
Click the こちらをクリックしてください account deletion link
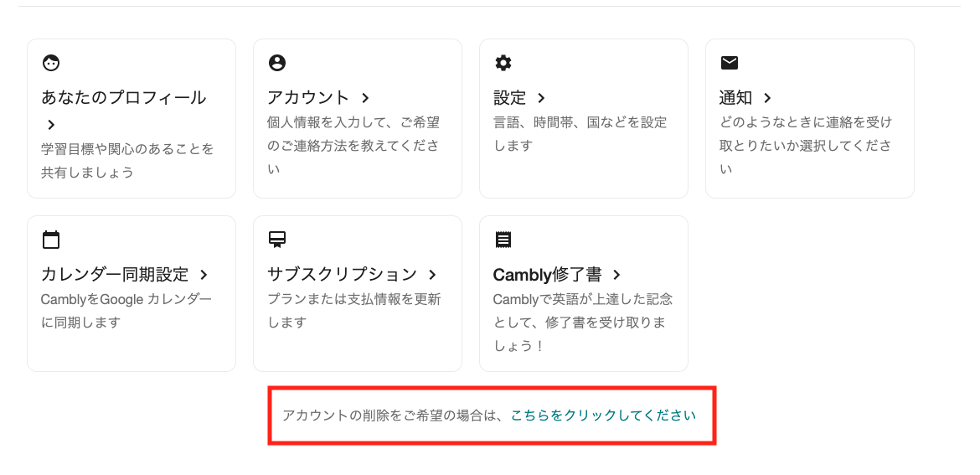click(603, 416)
